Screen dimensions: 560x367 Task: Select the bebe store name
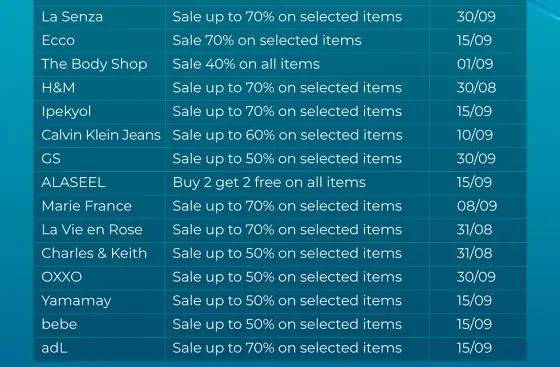pyautogui.click(x=59, y=324)
